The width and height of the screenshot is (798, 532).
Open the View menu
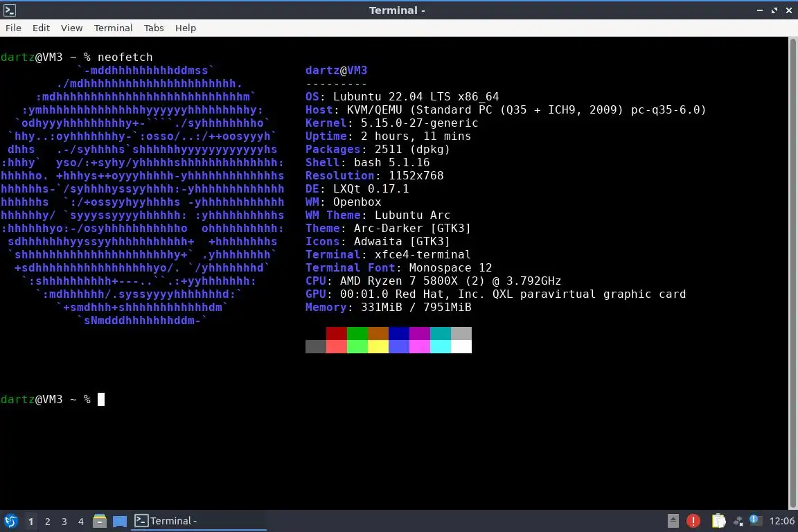pyautogui.click(x=72, y=28)
